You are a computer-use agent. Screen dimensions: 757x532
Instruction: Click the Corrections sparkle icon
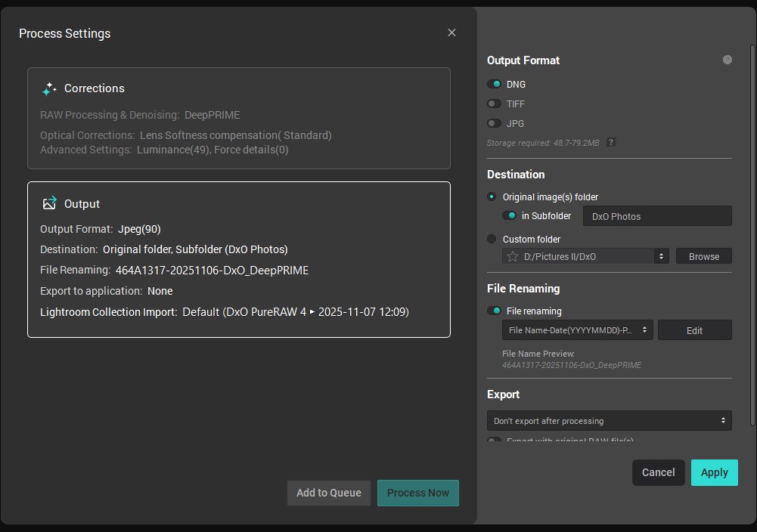(x=49, y=89)
